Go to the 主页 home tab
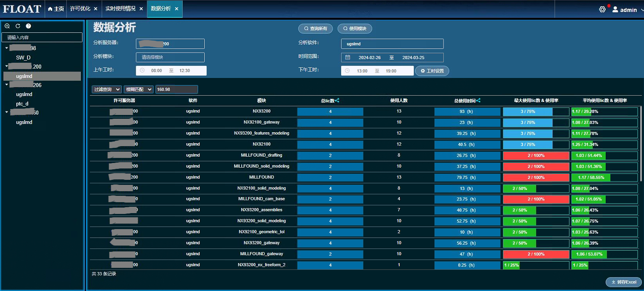The width and height of the screenshot is (644, 291). (x=56, y=9)
